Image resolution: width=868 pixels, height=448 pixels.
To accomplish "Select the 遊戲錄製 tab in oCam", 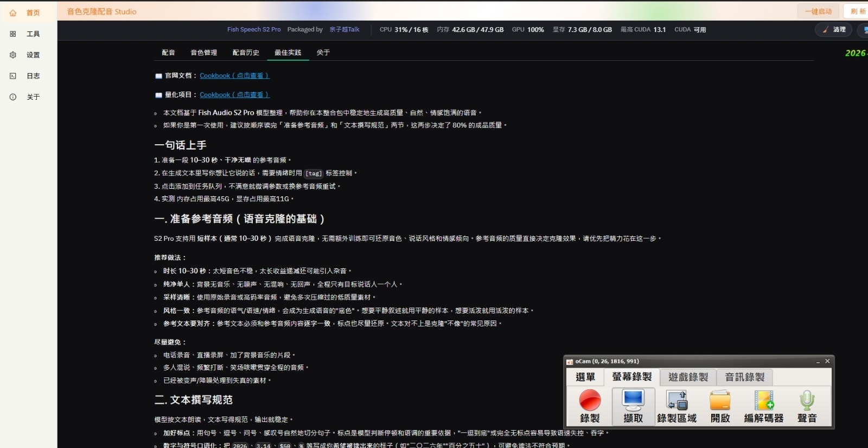I will coord(688,377).
